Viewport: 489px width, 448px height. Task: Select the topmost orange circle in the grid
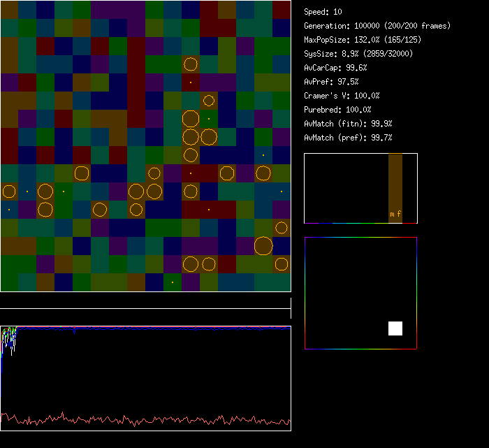[x=191, y=65]
